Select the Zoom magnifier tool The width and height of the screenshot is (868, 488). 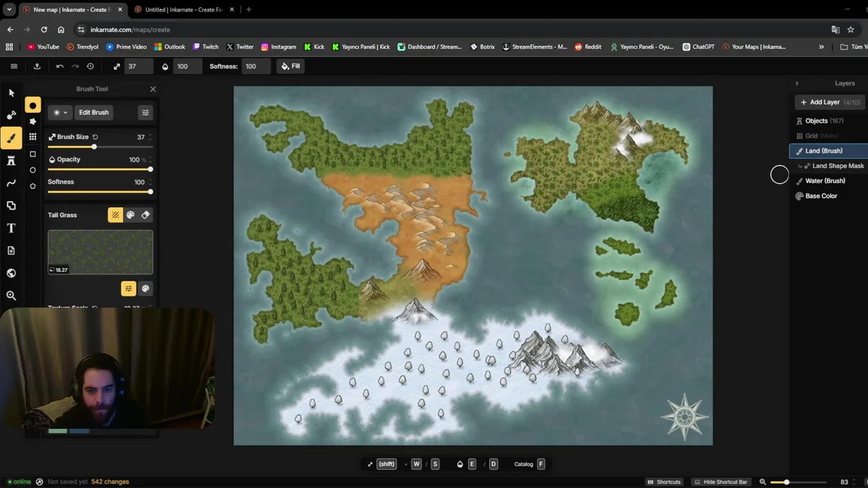tap(11, 296)
